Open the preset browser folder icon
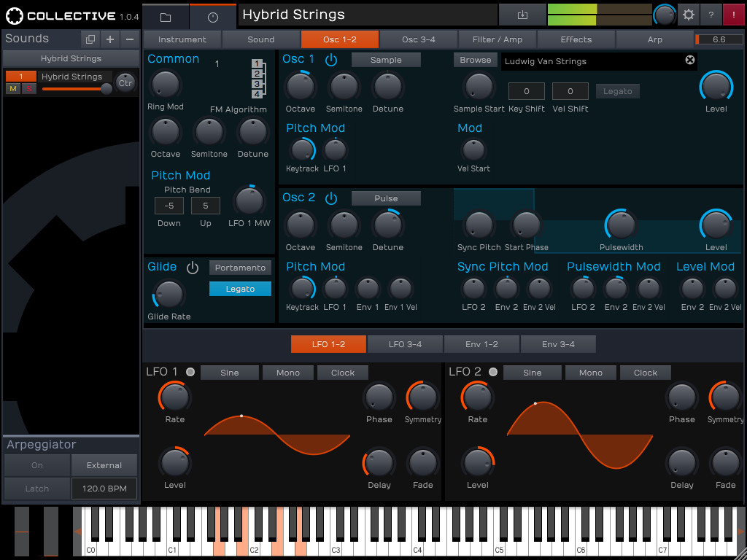Screen dimensions: 747x560 (166, 17)
